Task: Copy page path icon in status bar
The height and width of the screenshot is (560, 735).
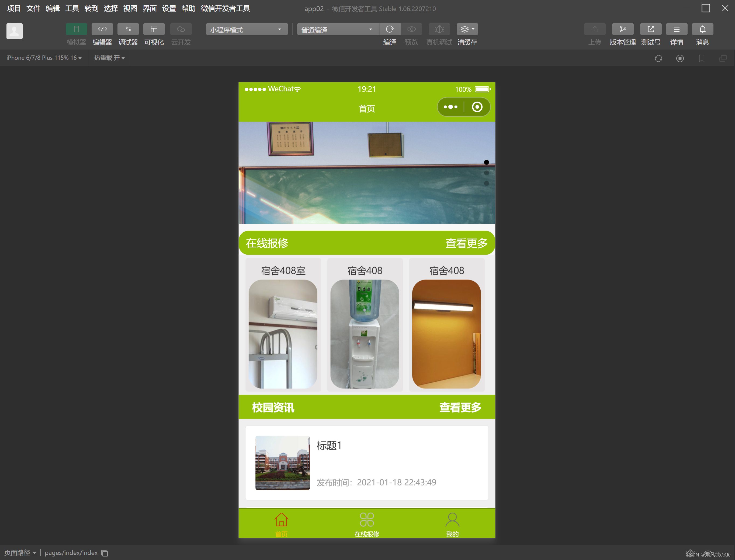Action: pos(105,553)
